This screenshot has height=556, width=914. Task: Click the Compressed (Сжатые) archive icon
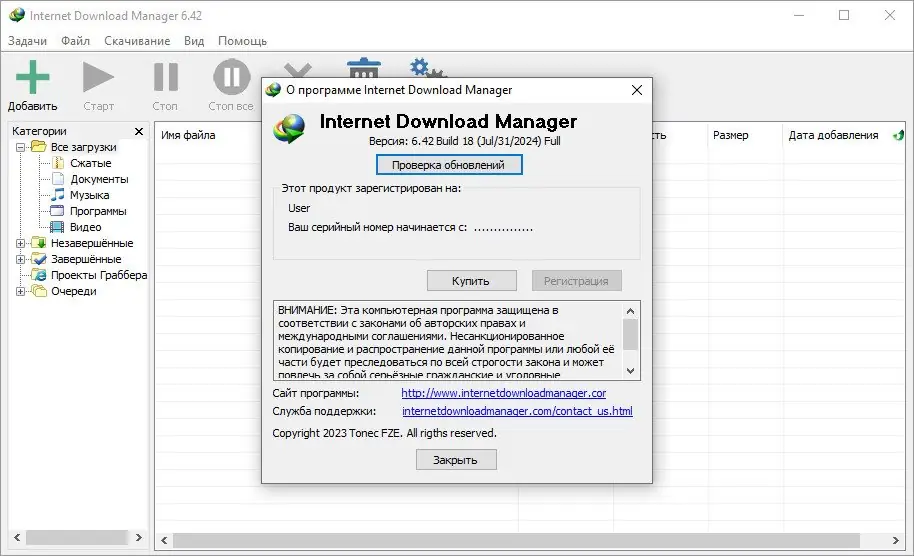point(58,163)
